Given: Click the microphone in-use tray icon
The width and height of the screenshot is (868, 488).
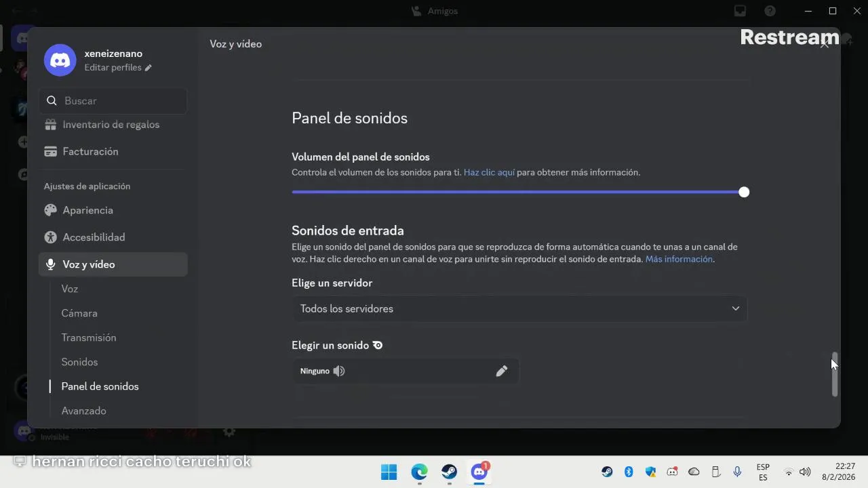Looking at the screenshot, I should tap(737, 472).
